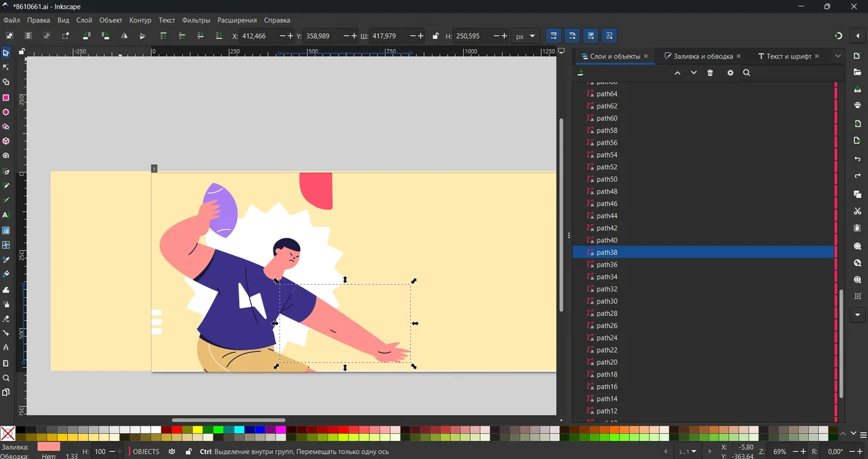This screenshot has width=868, height=459.
Task: Click the Cut scissors icon
Action: (x=857, y=212)
